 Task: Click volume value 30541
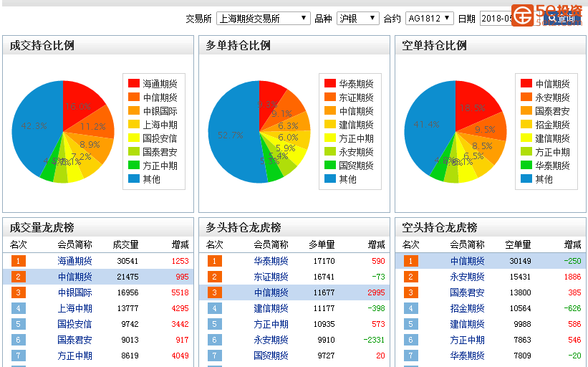127,261
